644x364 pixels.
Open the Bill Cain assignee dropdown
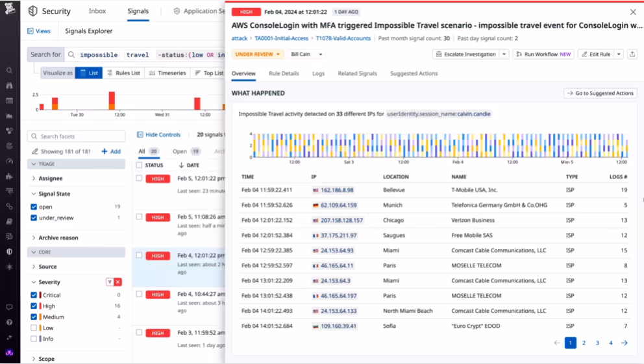click(x=306, y=54)
